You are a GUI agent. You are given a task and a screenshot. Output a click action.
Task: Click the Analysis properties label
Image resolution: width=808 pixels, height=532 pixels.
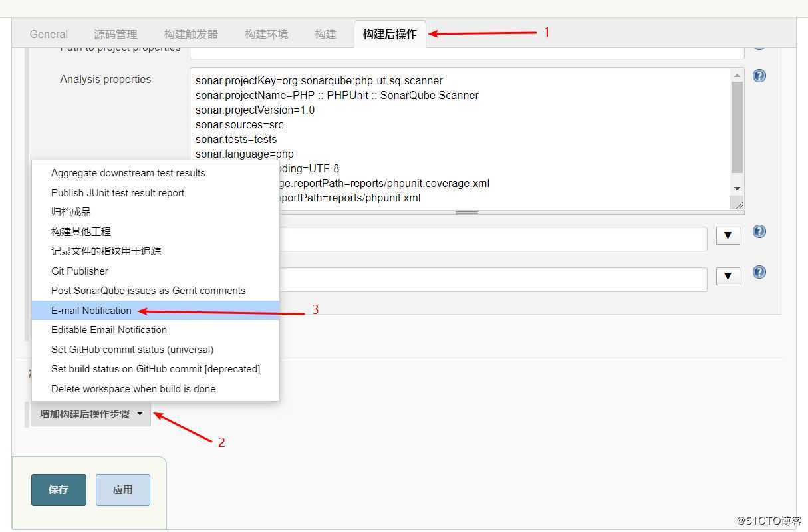106,79
